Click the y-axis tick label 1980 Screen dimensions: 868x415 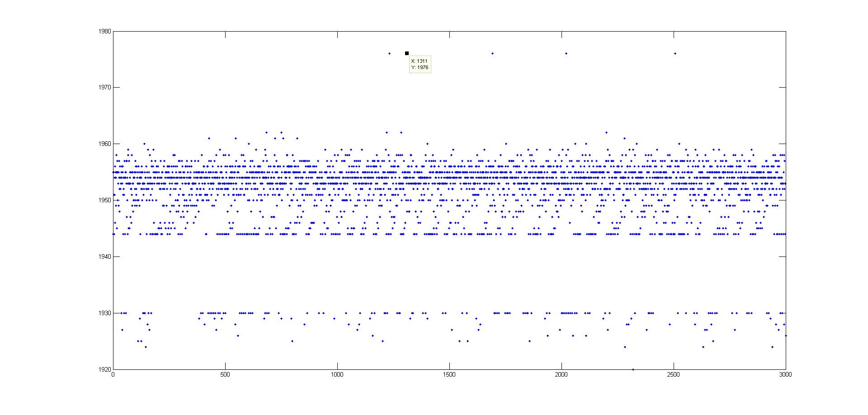tap(104, 31)
